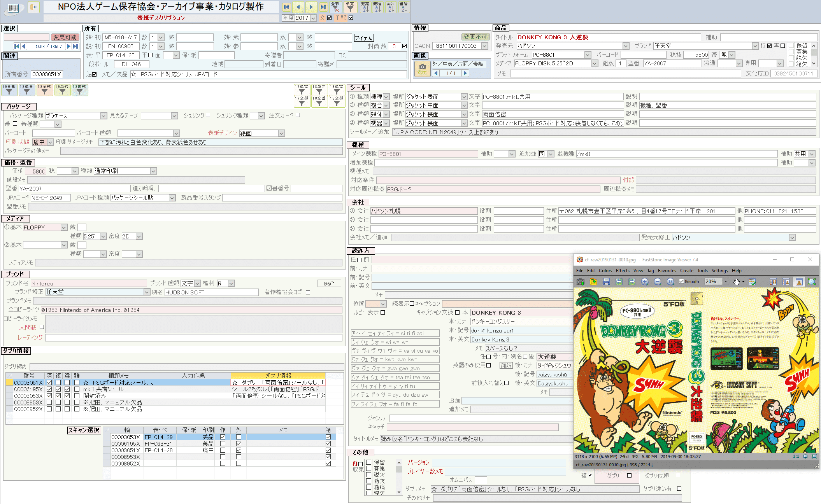This screenshot has width=821, height=504.
Task: Click the 変更不可 button
Action: click(475, 37)
